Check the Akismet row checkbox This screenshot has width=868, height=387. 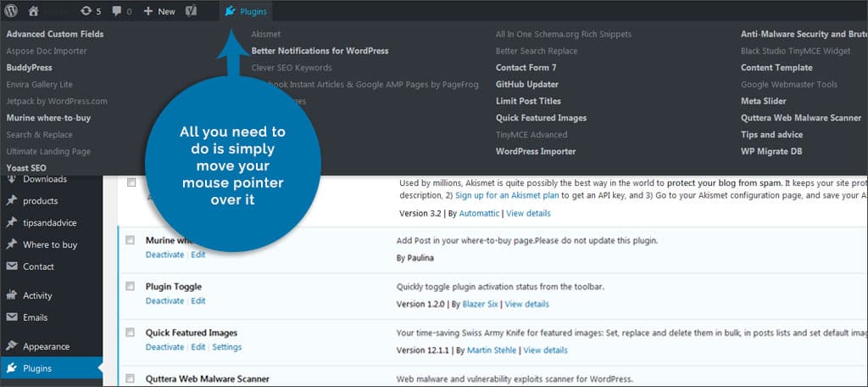tap(131, 182)
